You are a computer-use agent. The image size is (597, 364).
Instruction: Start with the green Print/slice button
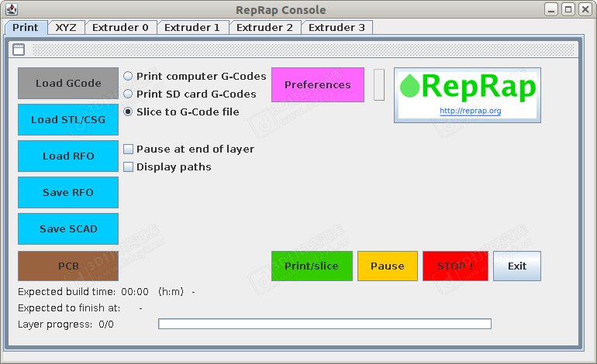(312, 266)
